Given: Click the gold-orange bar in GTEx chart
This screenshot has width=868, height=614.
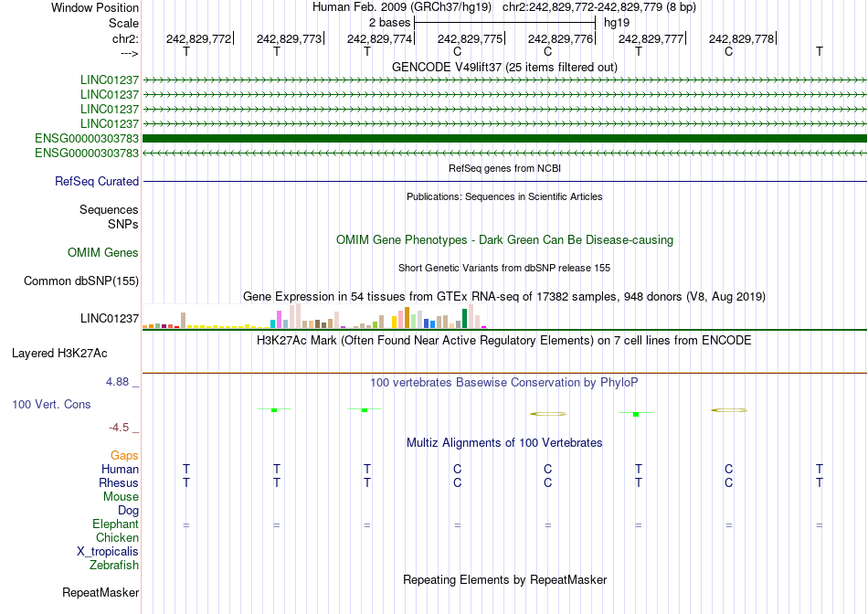Looking at the screenshot, I should [407, 318].
